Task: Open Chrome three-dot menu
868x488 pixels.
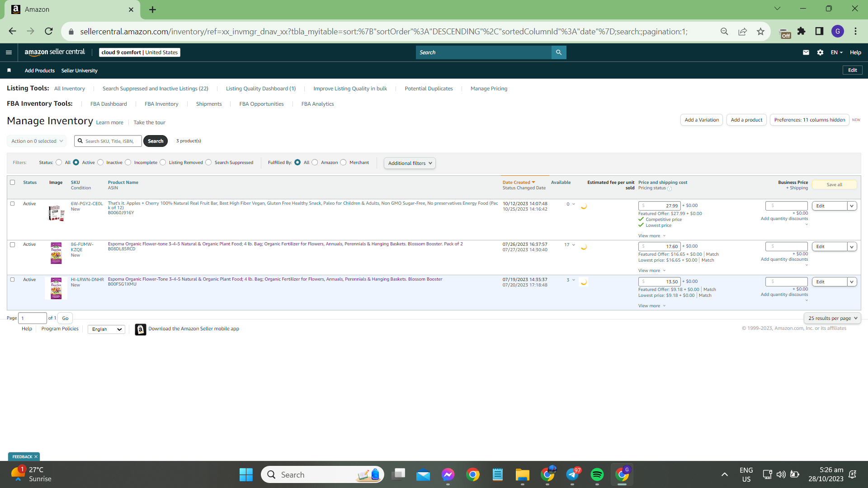Action: (856, 31)
